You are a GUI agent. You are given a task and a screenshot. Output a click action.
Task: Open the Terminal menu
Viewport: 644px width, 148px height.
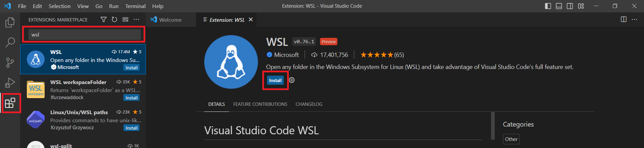tap(136, 6)
